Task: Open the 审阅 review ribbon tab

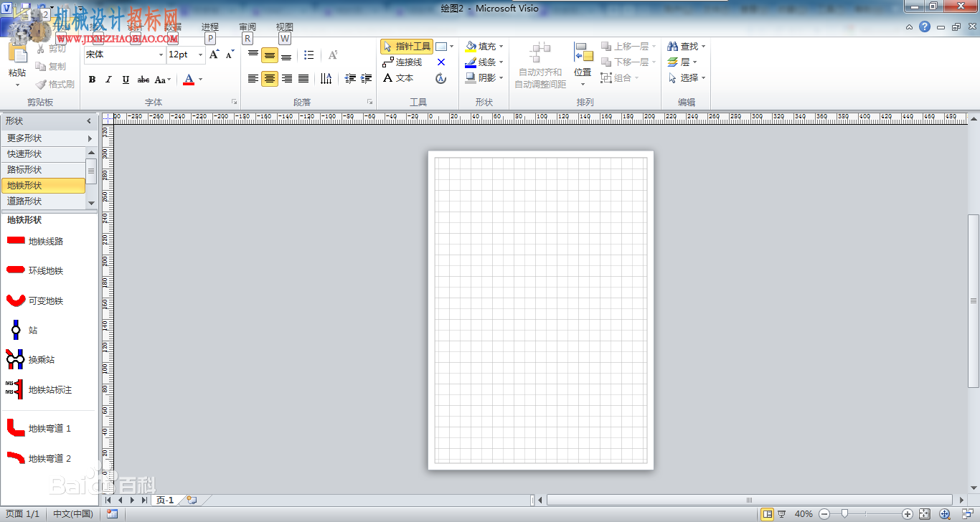Action: (x=248, y=27)
